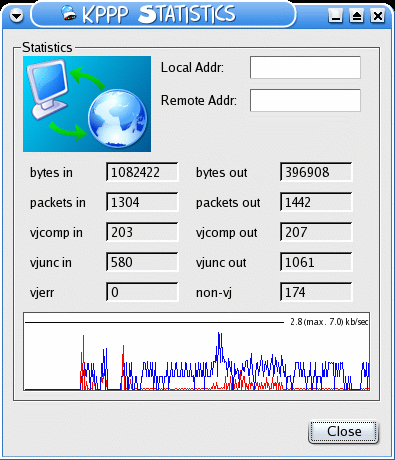Select the vjerr value 0

(142, 292)
